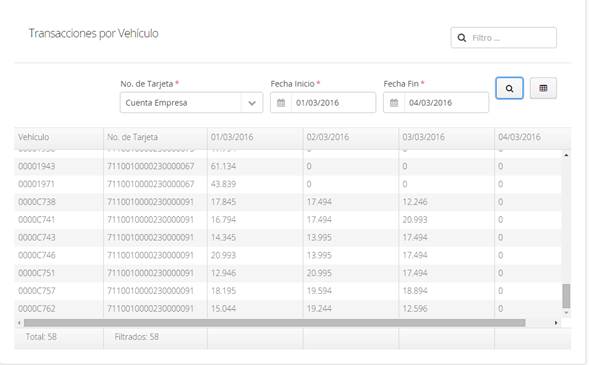Open the Fecha Inicio calendar icon
Image resolution: width=589 pixels, height=365 pixels.
point(281,103)
